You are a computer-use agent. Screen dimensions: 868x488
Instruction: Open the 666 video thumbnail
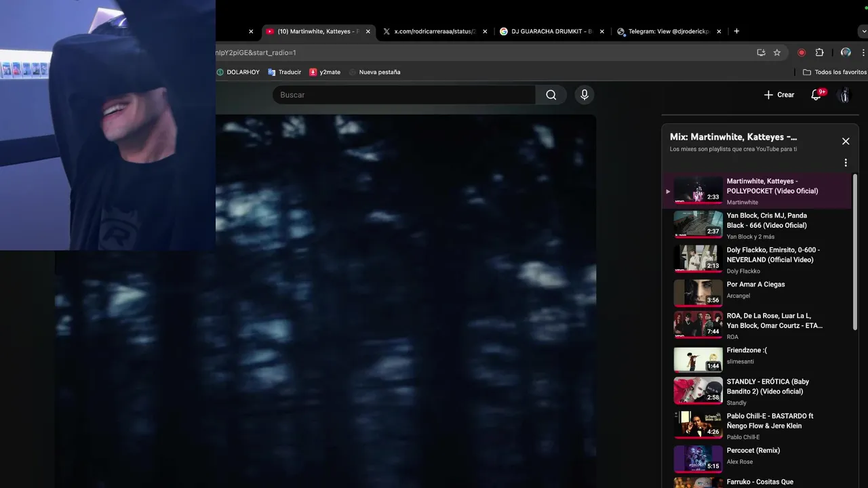pos(698,224)
